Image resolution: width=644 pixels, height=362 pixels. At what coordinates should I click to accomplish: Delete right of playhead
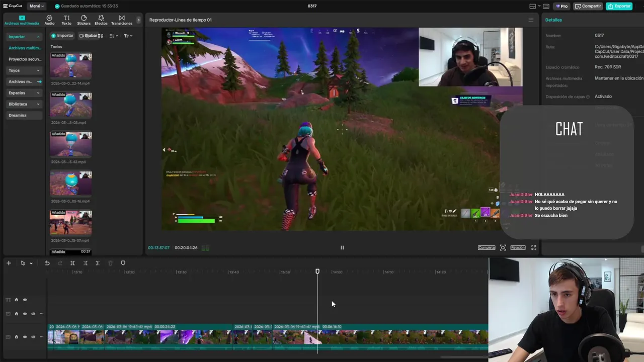tap(98, 263)
